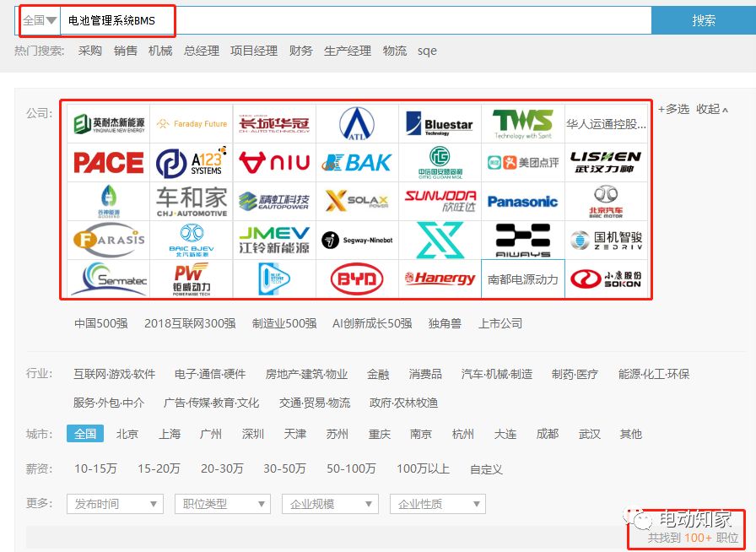756x552 pixels.
Task: Choose salary range 30-50万
Action: 284,468
